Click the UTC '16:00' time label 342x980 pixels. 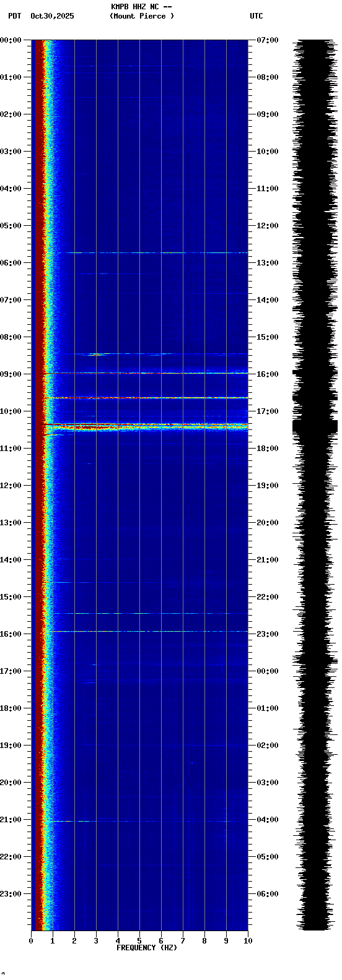point(268,374)
